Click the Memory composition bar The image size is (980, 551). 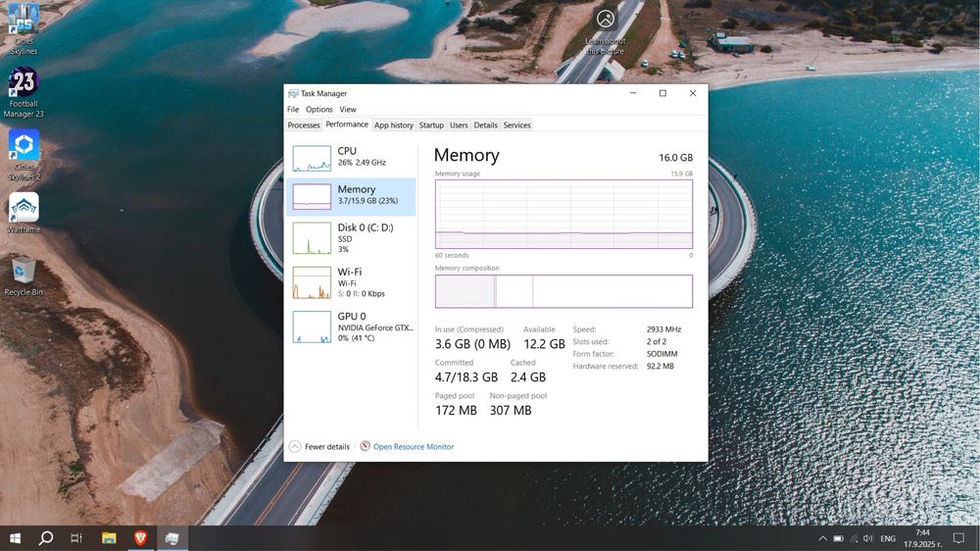point(563,291)
